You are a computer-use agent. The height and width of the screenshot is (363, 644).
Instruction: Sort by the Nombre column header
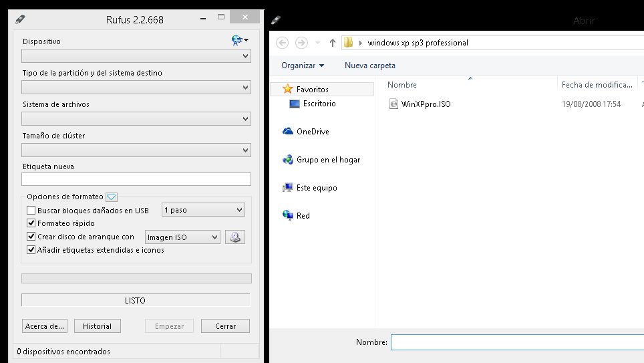click(x=402, y=85)
